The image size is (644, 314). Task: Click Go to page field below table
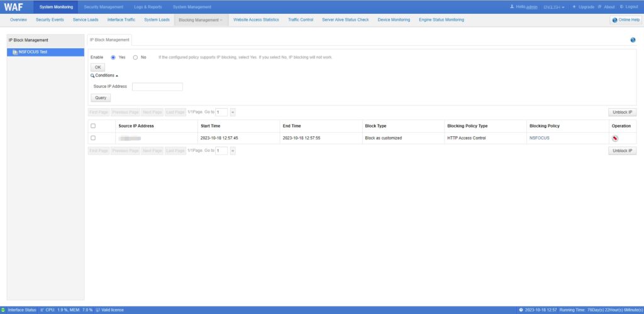(x=221, y=151)
